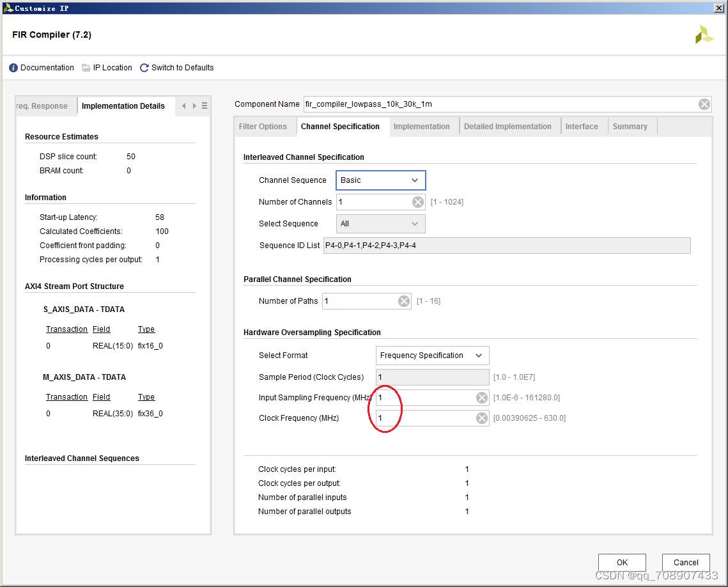Open the Select Format dropdown

432,356
